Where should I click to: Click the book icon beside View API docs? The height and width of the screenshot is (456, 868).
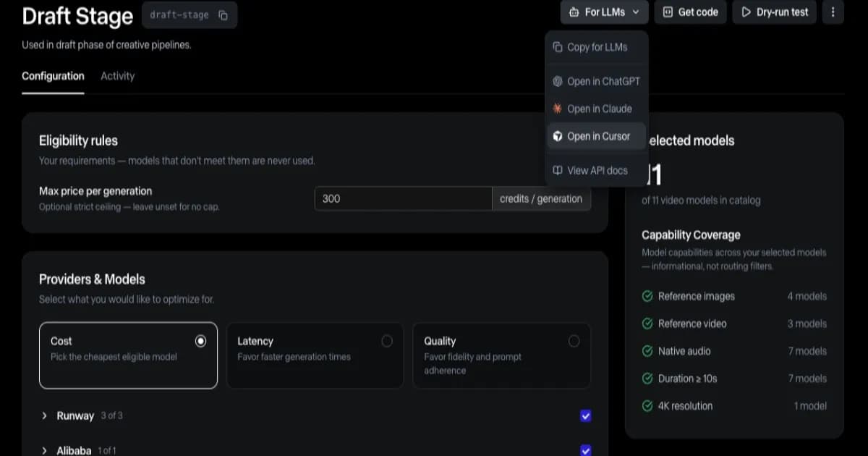click(x=557, y=171)
